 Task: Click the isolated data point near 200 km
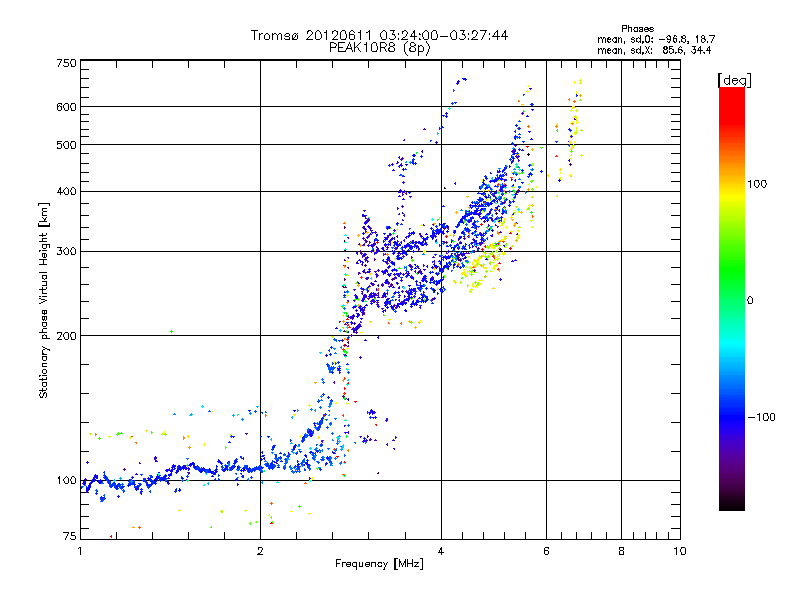[x=171, y=331]
